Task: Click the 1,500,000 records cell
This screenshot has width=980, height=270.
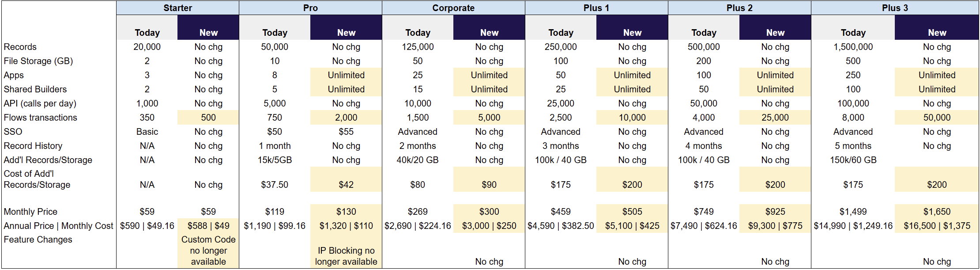Action: [853, 47]
